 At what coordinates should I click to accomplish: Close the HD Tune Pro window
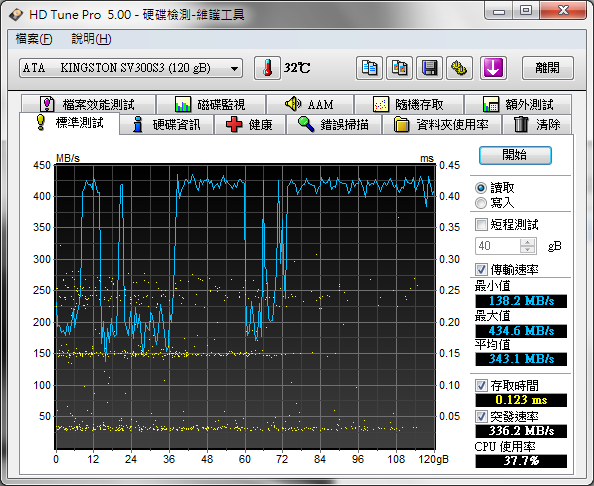click(563, 11)
